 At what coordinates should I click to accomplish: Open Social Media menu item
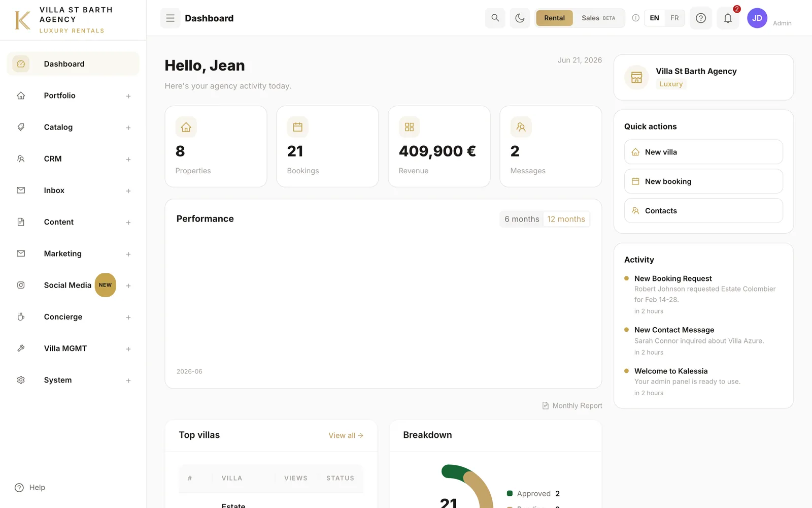pyautogui.click(x=73, y=285)
